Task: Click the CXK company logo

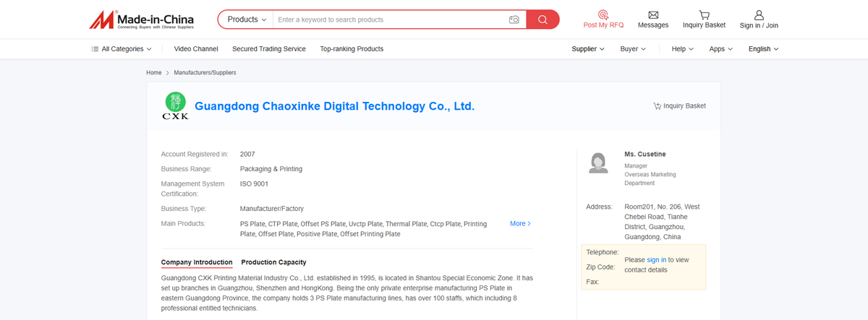Action: (x=175, y=106)
